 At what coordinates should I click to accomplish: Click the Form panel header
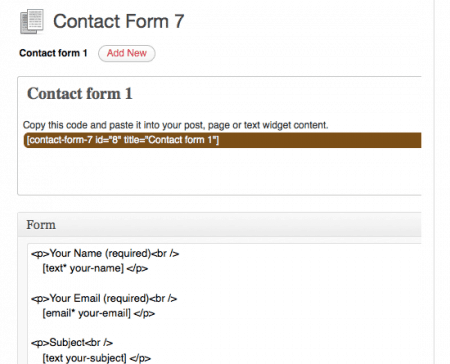tap(220, 225)
